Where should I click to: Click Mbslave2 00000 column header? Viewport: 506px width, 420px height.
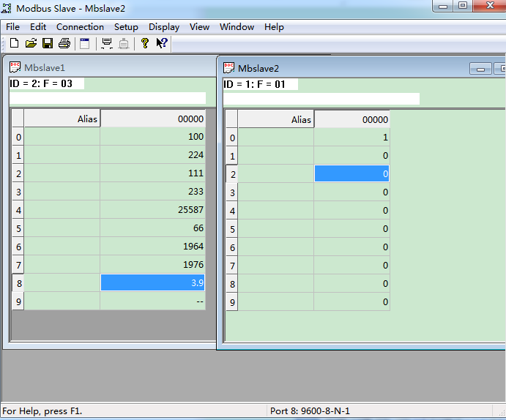coord(352,119)
